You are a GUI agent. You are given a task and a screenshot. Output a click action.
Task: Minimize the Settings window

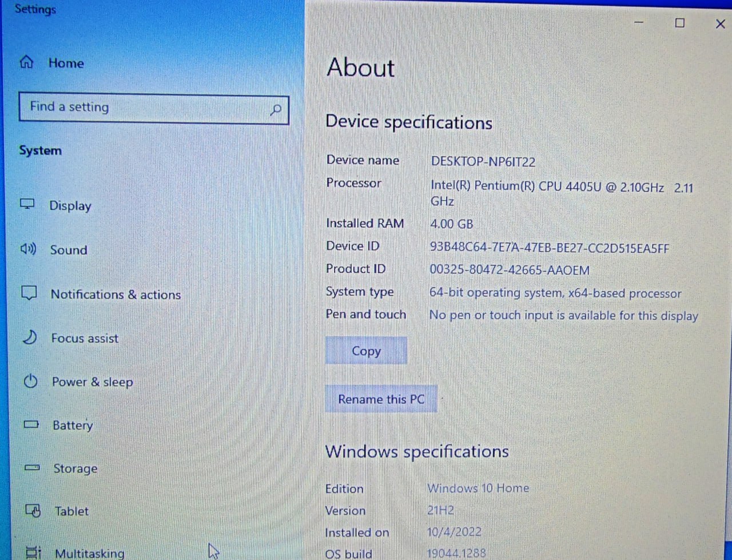639,23
